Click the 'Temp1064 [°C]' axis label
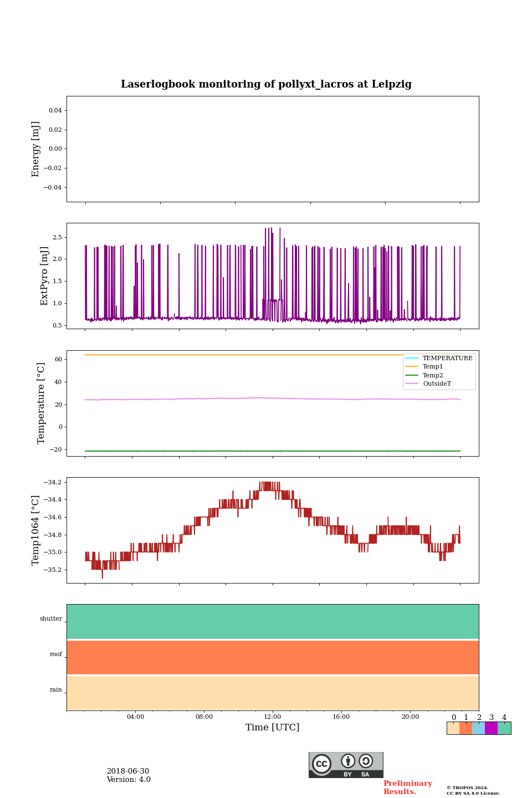 pos(36,530)
